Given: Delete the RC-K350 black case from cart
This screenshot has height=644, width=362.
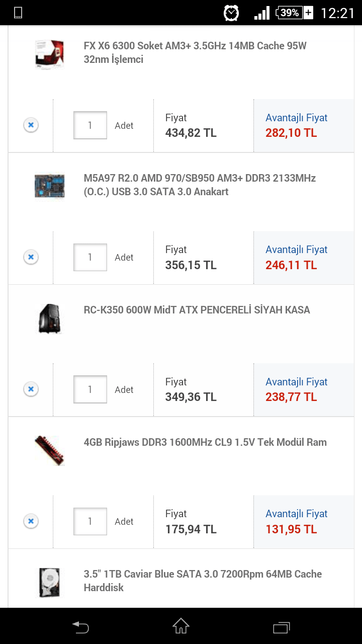Looking at the screenshot, I should click(31, 389).
